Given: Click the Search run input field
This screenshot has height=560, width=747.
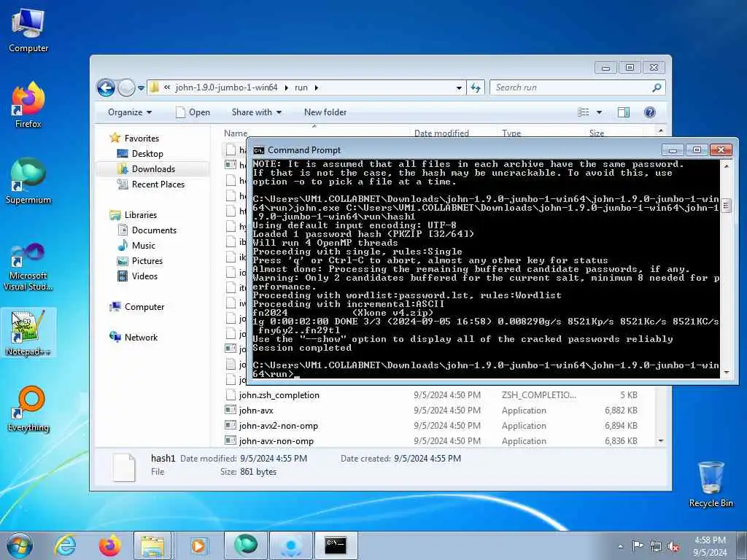Looking at the screenshot, I should point(570,87).
